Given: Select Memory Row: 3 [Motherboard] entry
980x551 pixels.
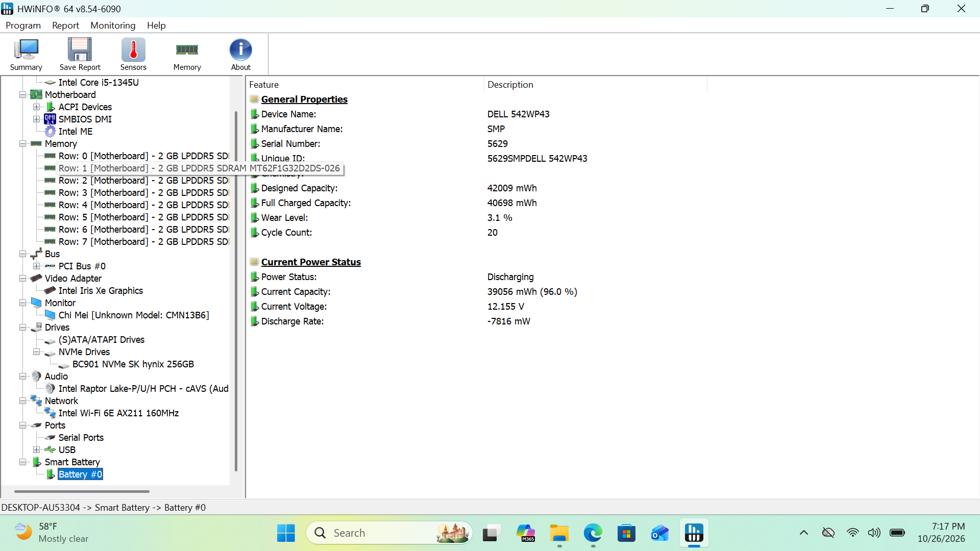Looking at the screenshot, I should tap(143, 193).
